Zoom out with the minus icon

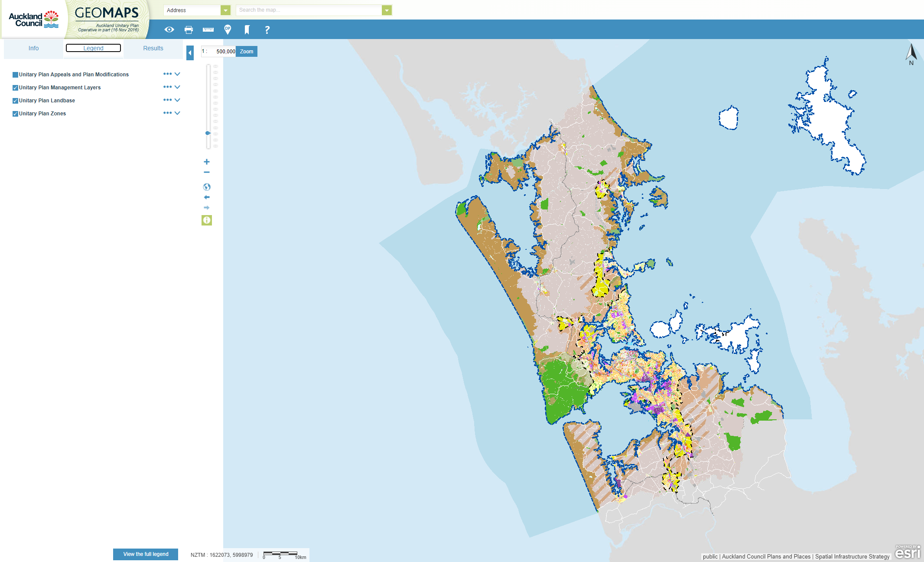click(207, 172)
